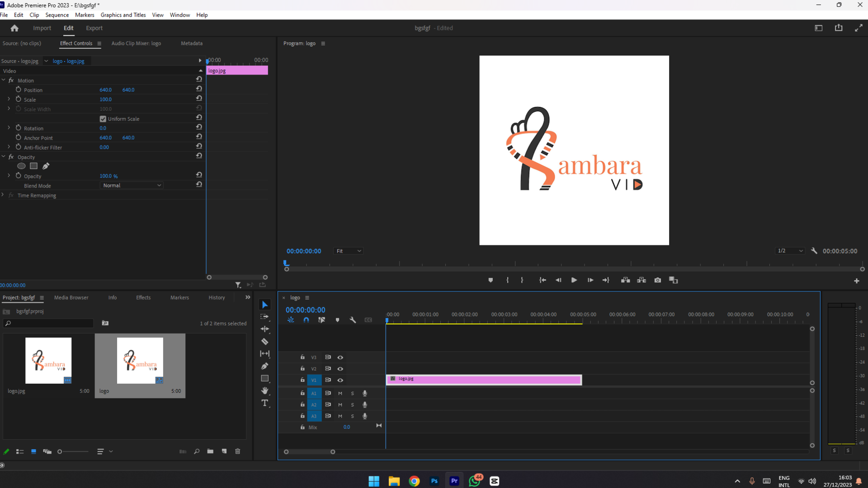Click the Hand tool in toolbar
This screenshot has width=868, height=488.
tap(264, 390)
